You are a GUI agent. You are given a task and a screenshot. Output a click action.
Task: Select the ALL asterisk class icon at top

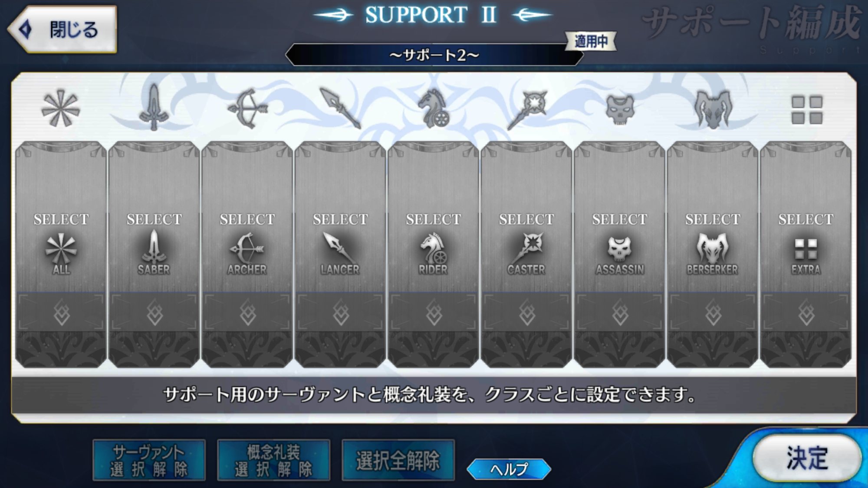click(x=61, y=108)
